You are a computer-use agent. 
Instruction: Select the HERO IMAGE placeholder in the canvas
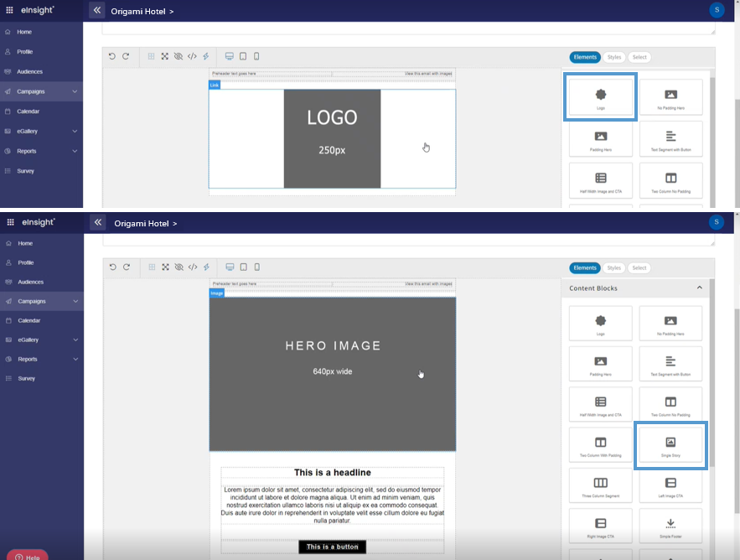pos(333,375)
